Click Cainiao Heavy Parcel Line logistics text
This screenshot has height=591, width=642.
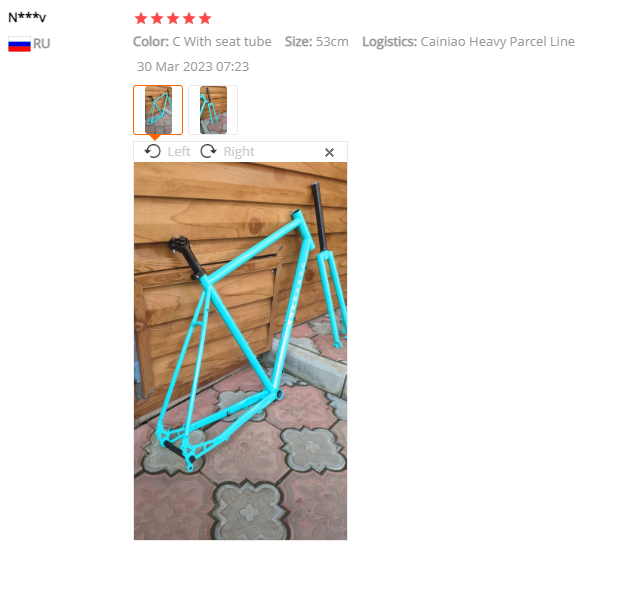tap(497, 42)
